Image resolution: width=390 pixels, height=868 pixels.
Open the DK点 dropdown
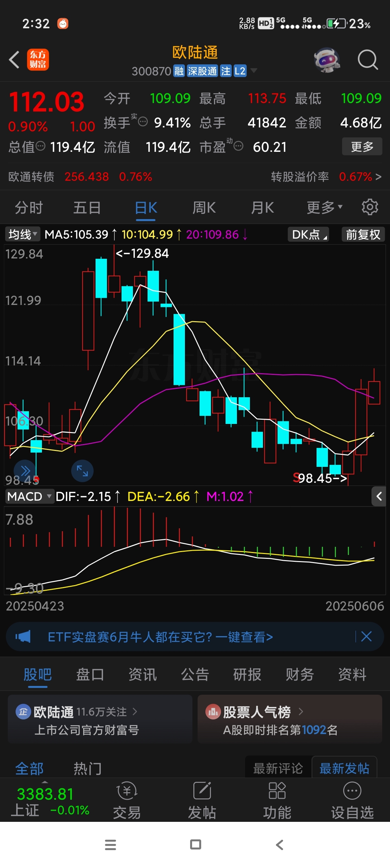click(x=308, y=234)
